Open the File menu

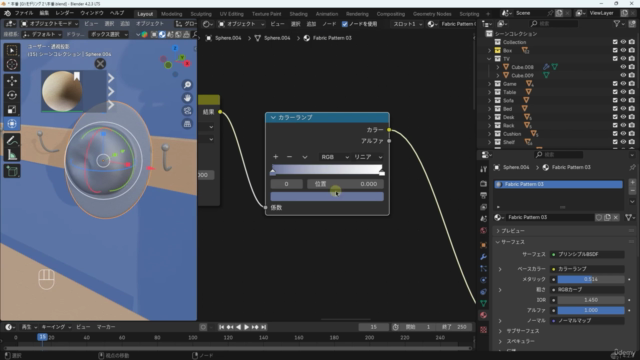24,13
